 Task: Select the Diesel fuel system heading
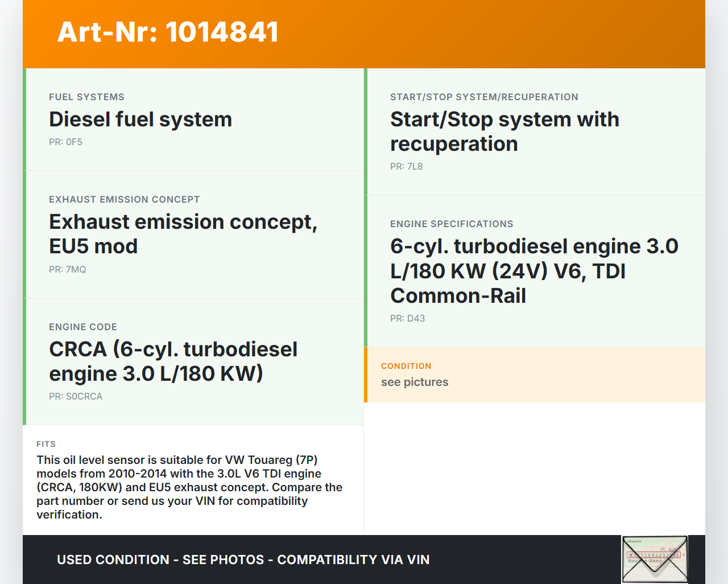tap(140, 120)
